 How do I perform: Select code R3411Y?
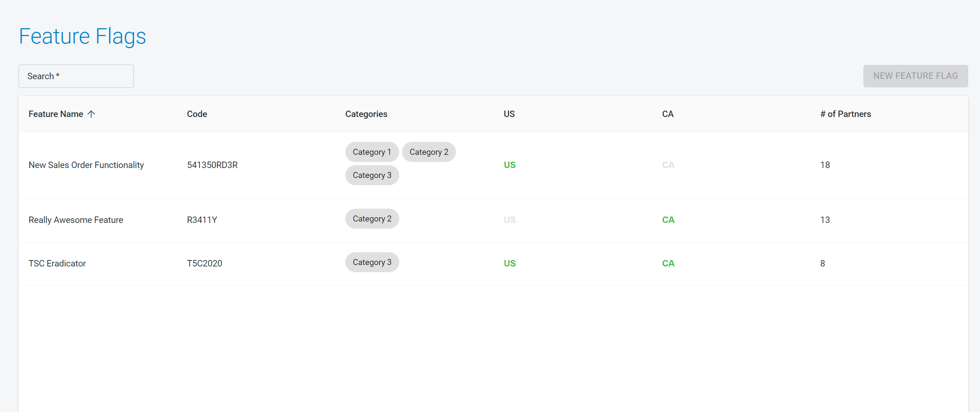click(x=202, y=220)
